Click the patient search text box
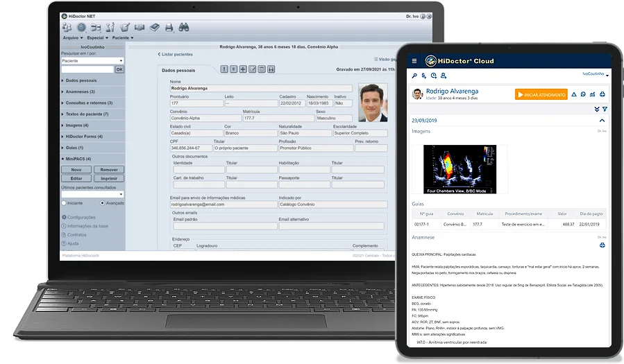 [x=87, y=69]
